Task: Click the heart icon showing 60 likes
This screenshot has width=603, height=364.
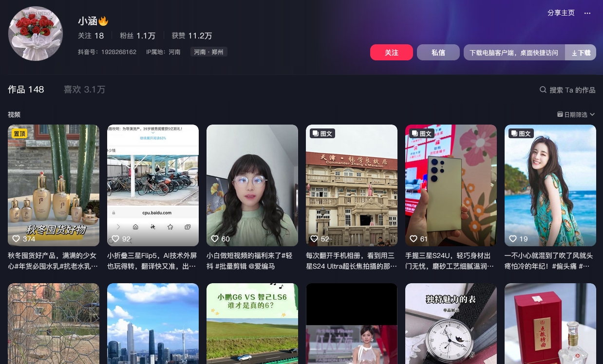Action: click(215, 239)
